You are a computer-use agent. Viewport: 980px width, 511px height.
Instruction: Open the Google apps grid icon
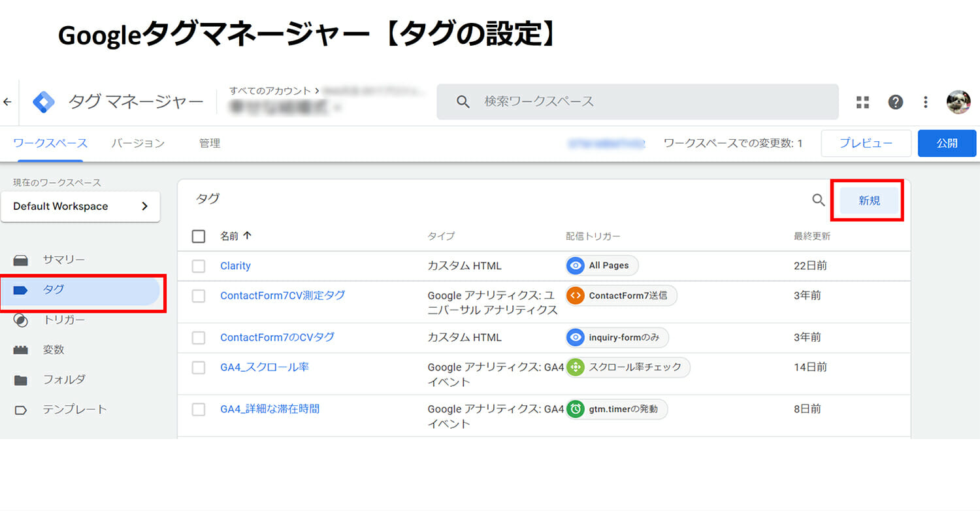(x=862, y=102)
